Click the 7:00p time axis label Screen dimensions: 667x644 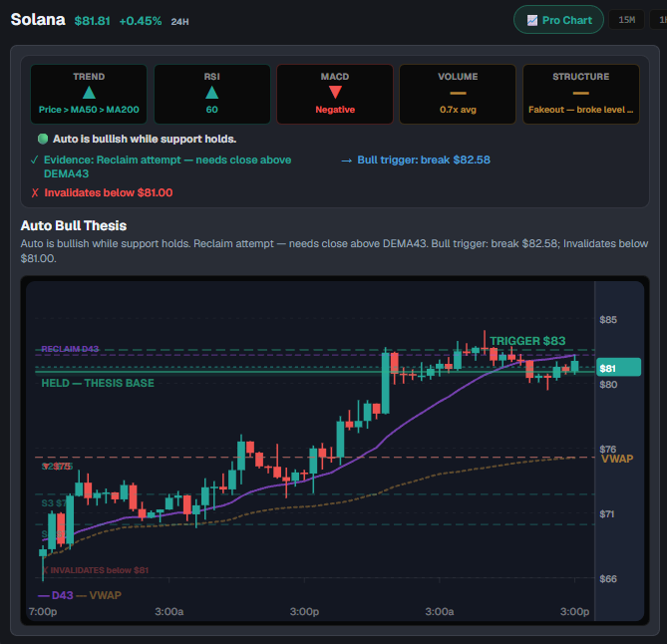tap(43, 612)
